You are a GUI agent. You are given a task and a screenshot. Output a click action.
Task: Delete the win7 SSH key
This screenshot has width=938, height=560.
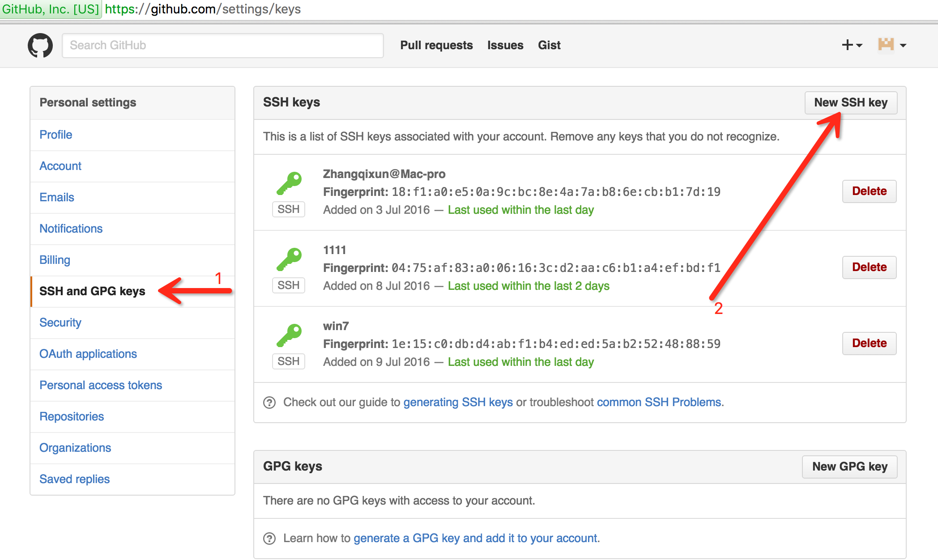869,344
